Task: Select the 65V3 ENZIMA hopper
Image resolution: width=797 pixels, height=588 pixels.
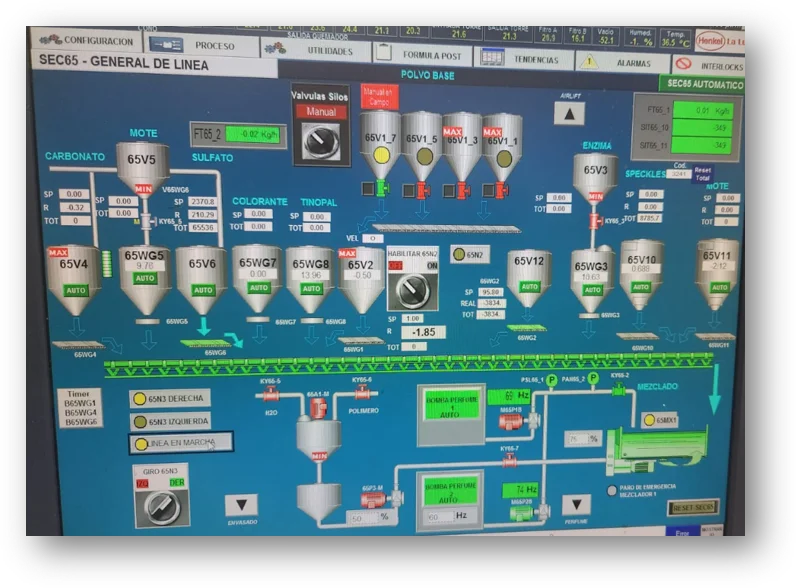Action: 595,177
